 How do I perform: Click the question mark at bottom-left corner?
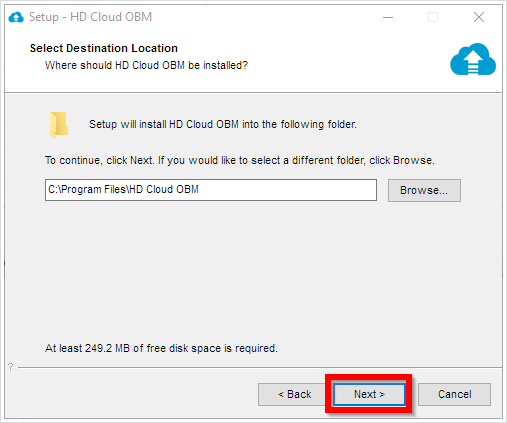coord(11,367)
